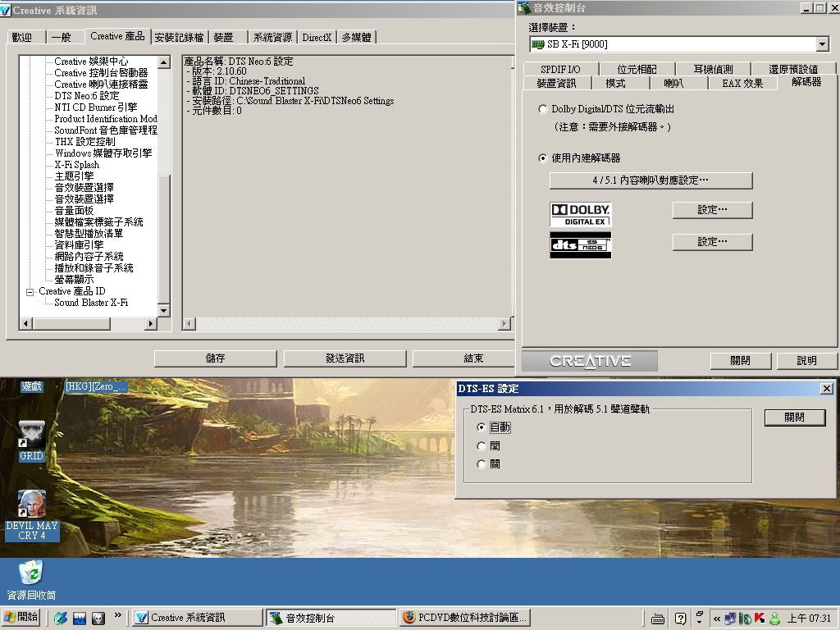Click the DTS Neo:6 logo
This screenshot has width=840, height=630.
click(580, 244)
